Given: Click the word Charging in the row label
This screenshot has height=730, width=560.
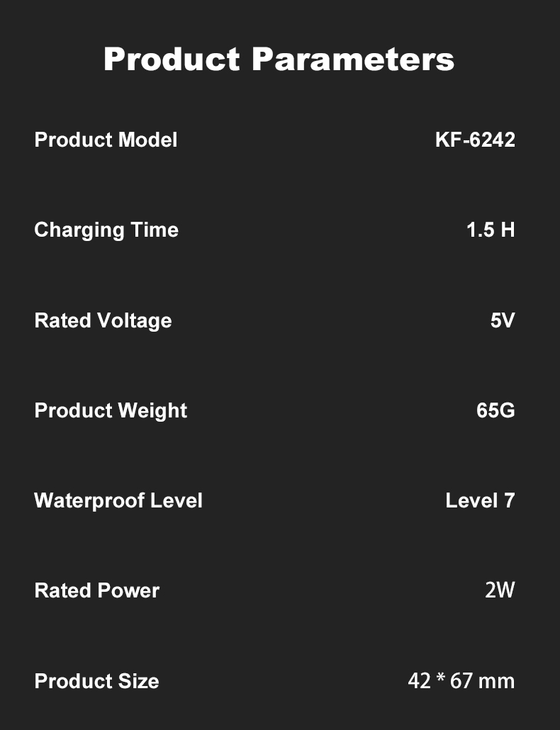Looking at the screenshot, I should [79, 230].
